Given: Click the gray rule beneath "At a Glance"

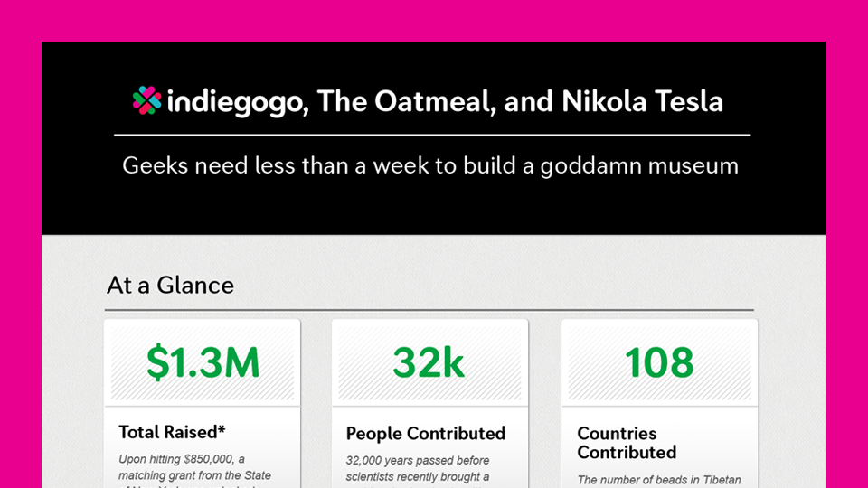Looking at the screenshot, I should click(429, 310).
